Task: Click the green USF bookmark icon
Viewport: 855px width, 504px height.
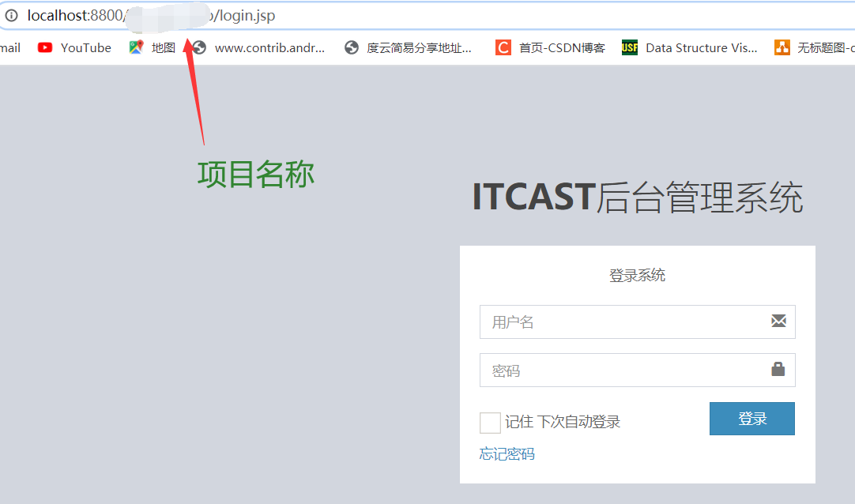Action: [x=630, y=48]
